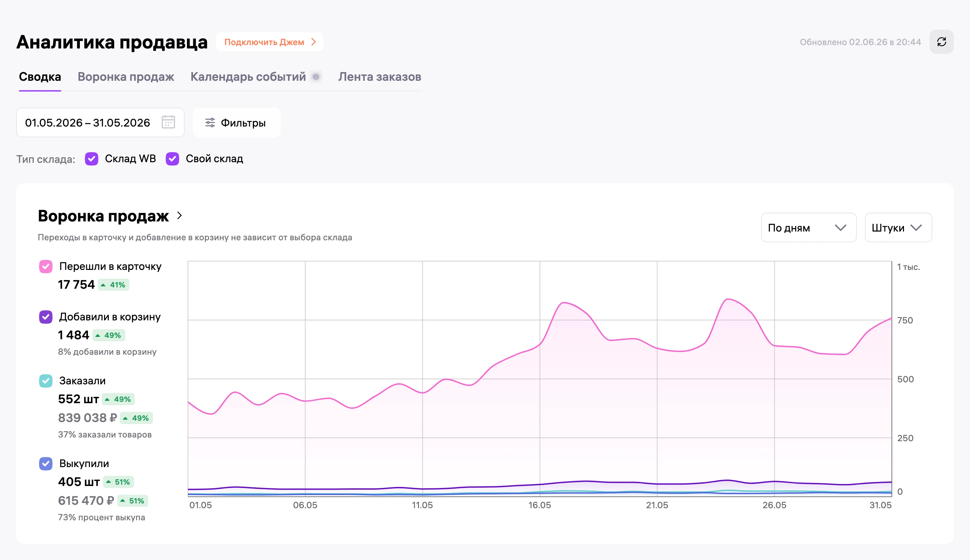Viewport: 970px width, 560px height.
Task: Click the refresh data icon
Action: (941, 42)
